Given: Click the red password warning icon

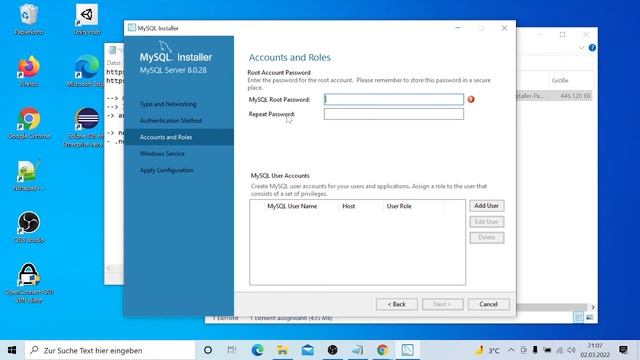Looking at the screenshot, I should [471, 99].
